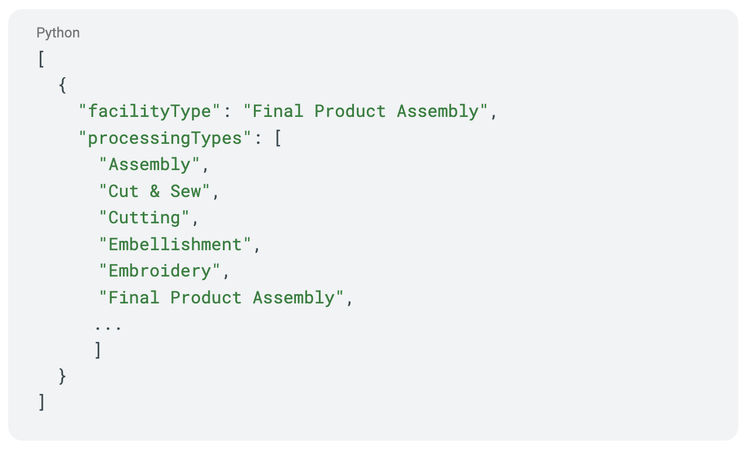Click the opening bracket after processingTypes
The image size is (750, 449).
coord(278,138)
